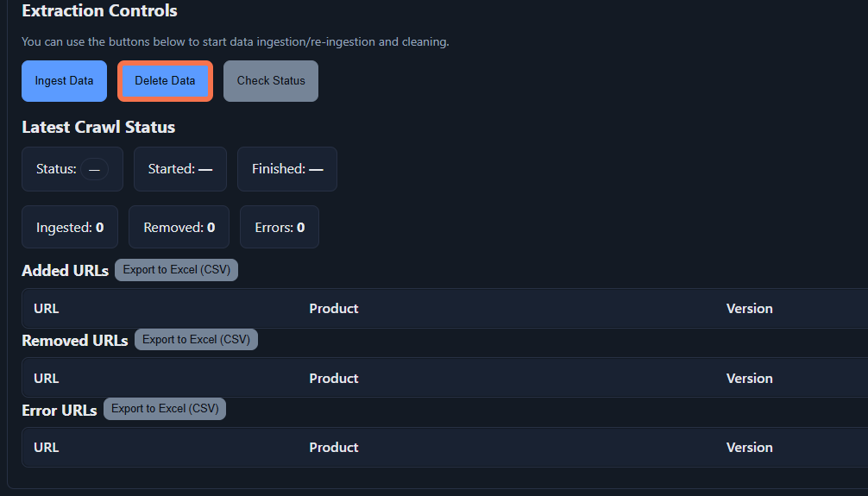Click Version column header in Removed URLs table
Viewport: 868px width, 496px height.
coord(749,379)
